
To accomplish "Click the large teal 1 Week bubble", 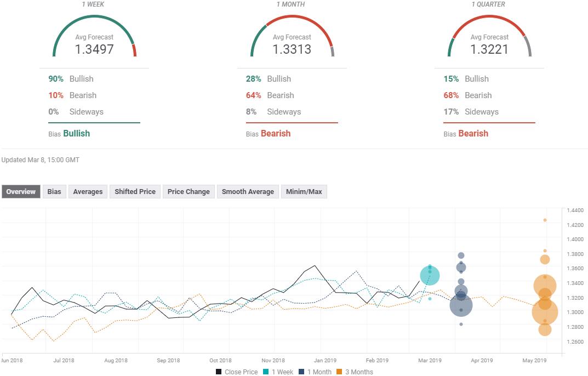I will 430,276.
